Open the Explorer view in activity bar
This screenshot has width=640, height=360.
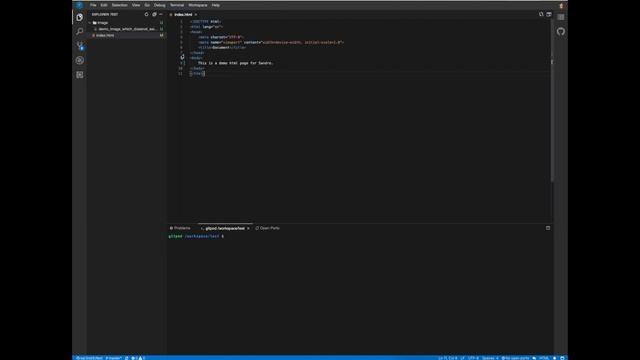pyautogui.click(x=80, y=17)
